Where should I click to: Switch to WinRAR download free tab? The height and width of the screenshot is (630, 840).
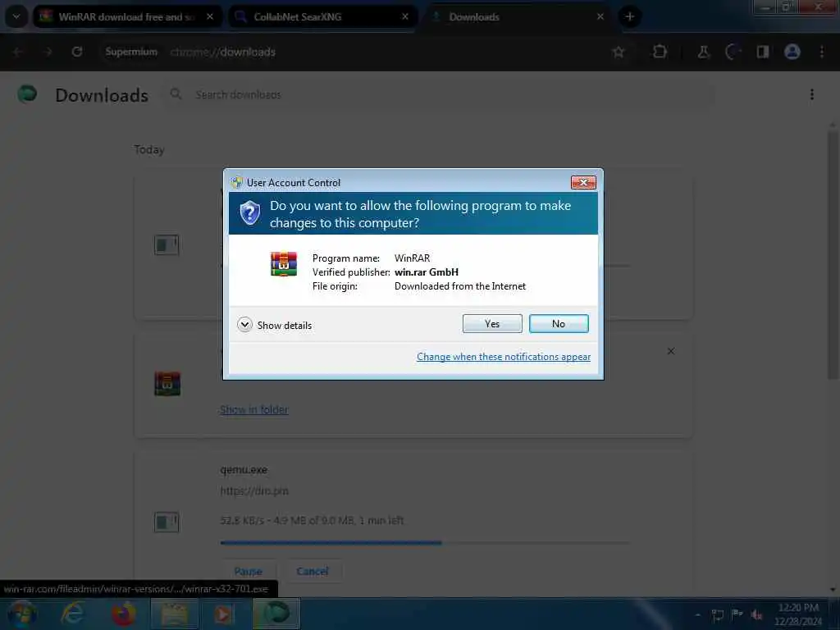126,16
